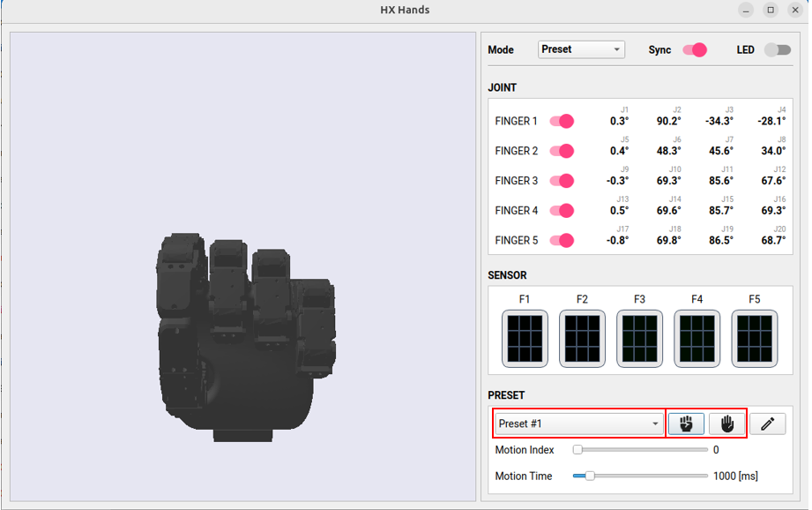
Task: Click the Motion Index slider handle
Action: click(x=577, y=450)
